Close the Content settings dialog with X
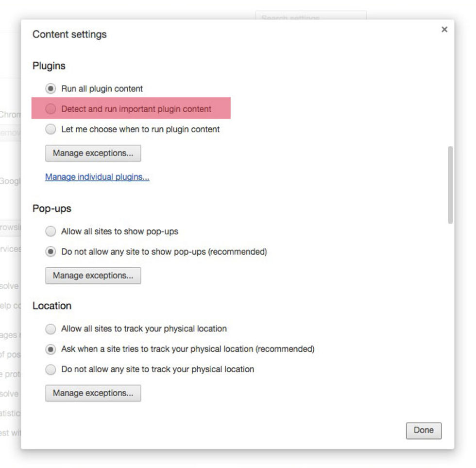The height and width of the screenshot is (468, 476). click(444, 30)
